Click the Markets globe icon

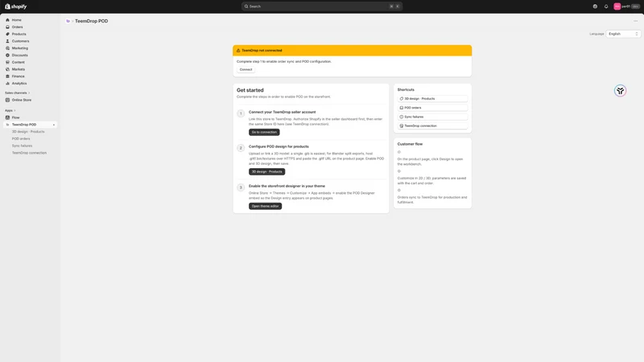7,69
